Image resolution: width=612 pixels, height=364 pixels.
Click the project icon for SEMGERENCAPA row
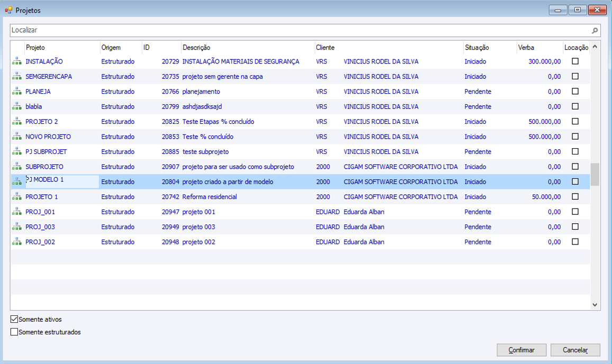(x=17, y=77)
